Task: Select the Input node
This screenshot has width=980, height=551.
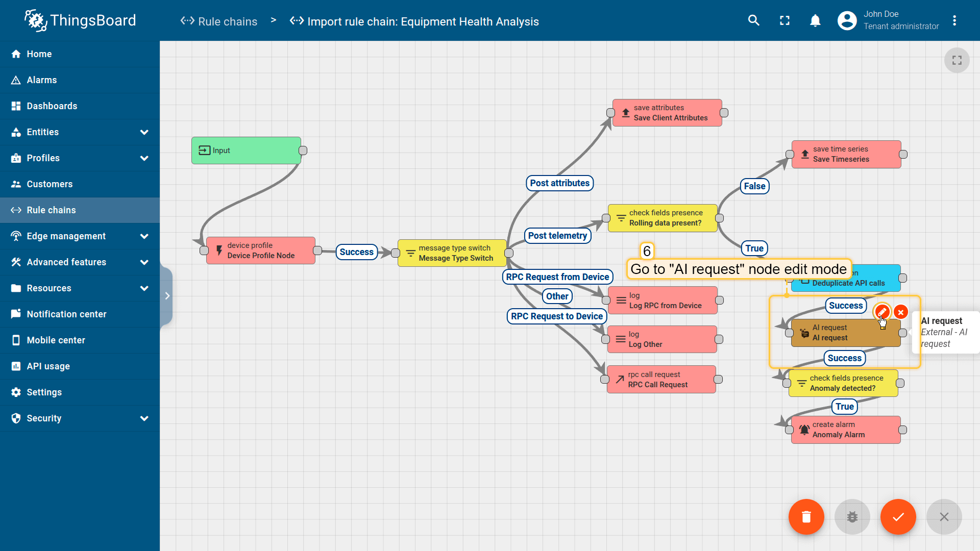Action: (x=246, y=151)
